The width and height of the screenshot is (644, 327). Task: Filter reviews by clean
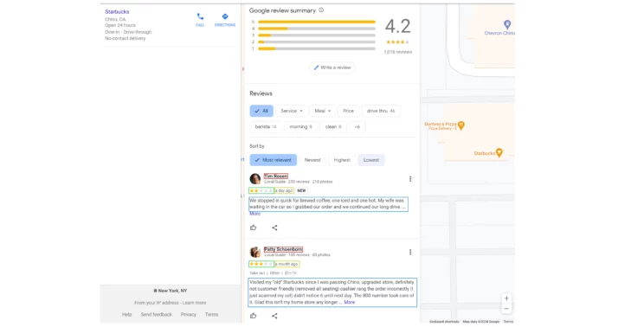pyautogui.click(x=333, y=127)
